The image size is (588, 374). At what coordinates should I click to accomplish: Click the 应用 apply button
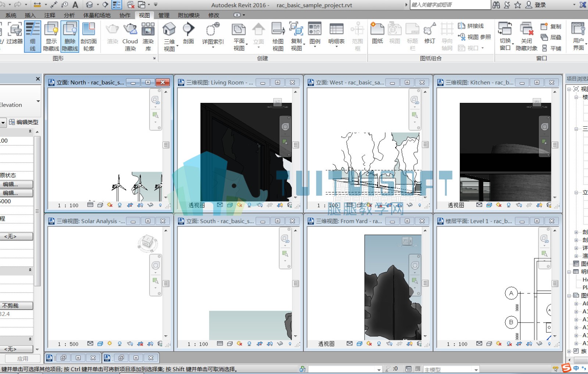22,359
